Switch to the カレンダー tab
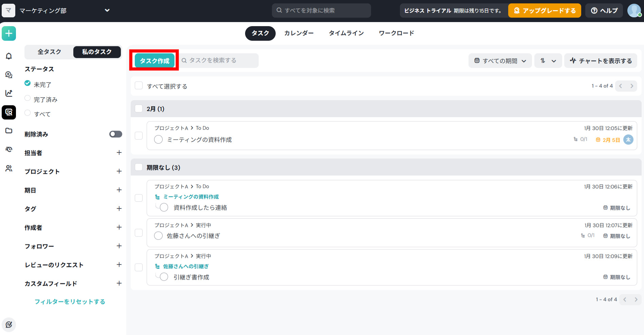This screenshot has width=644, height=335. click(299, 33)
